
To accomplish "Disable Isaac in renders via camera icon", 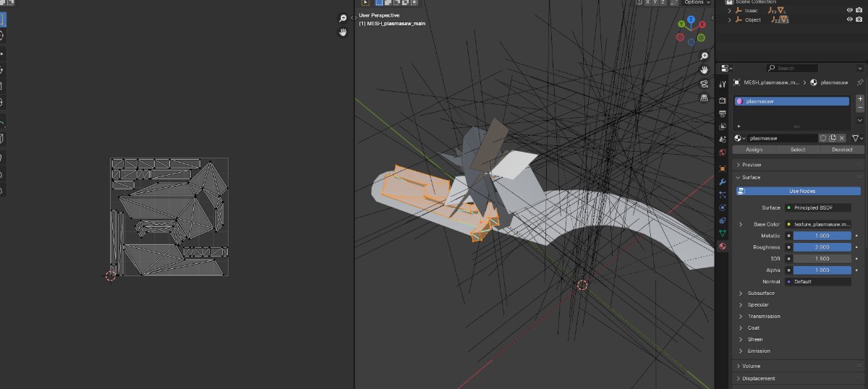I will click(x=860, y=10).
